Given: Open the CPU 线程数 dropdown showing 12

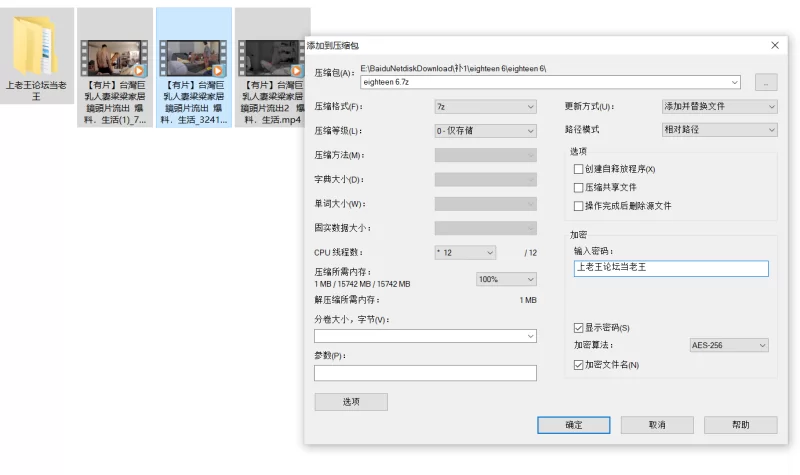Looking at the screenshot, I should pyautogui.click(x=465, y=253).
